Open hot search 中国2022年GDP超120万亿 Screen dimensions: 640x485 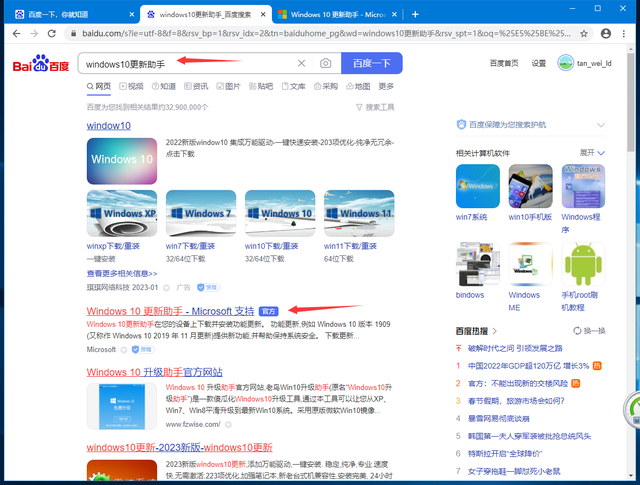(x=528, y=366)
